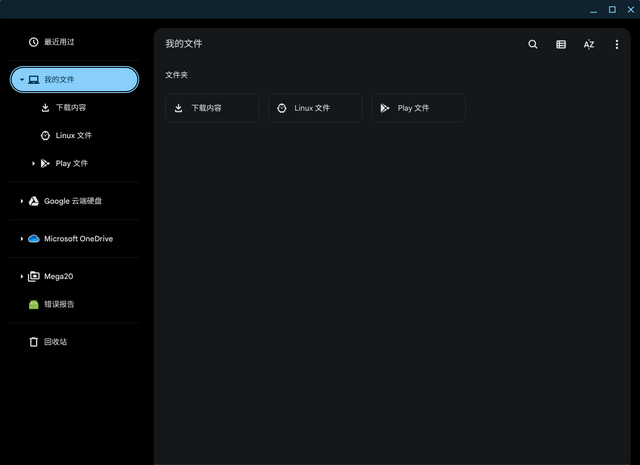Open 错误报告 label in sidebar
This screenshot has width=640, height=465.
coord(59,304)
